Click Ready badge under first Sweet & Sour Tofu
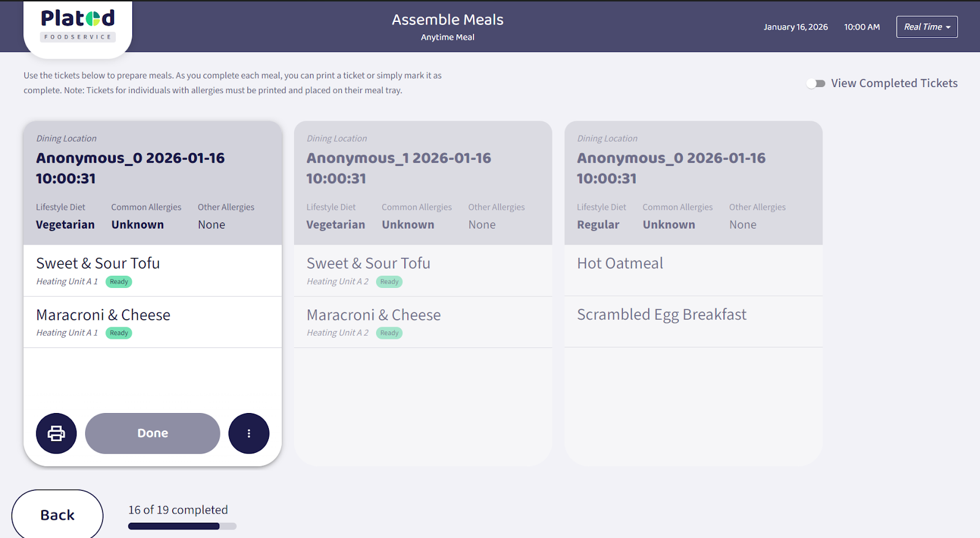This screenshot has width=980, height=538. [119, 282]
